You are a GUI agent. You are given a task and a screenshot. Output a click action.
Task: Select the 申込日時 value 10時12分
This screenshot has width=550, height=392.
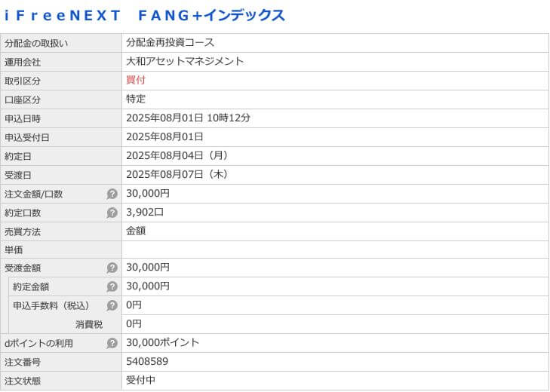coord(229,118)
